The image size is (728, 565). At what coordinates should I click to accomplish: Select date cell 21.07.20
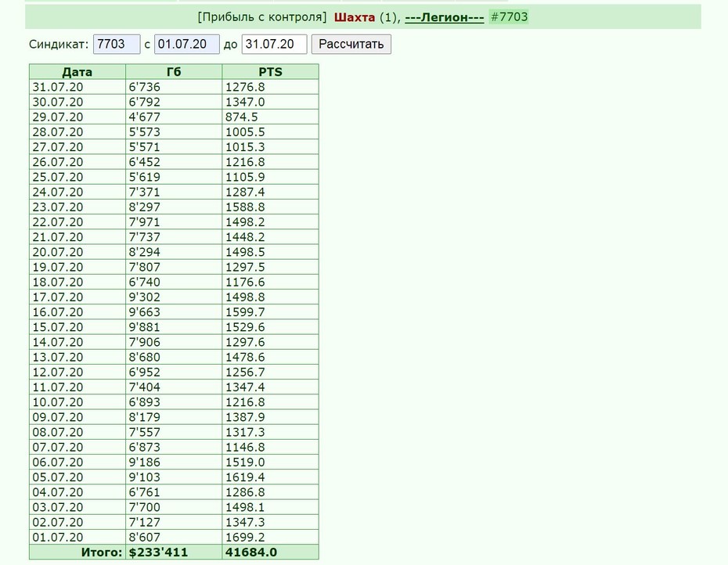58,237
